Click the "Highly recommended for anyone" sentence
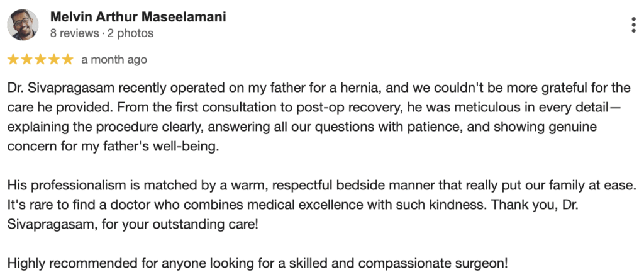This screenshot has width=644, height=277. [257, 263]
